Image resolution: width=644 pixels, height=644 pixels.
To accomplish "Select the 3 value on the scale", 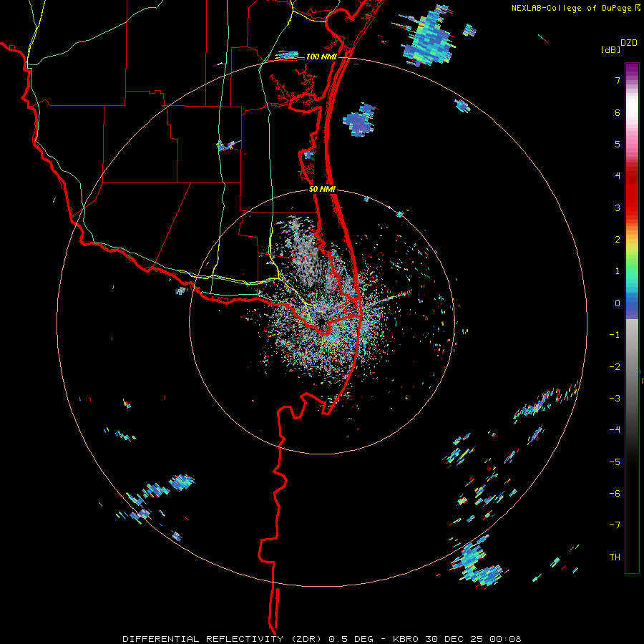I will click(x=618, y=208).
